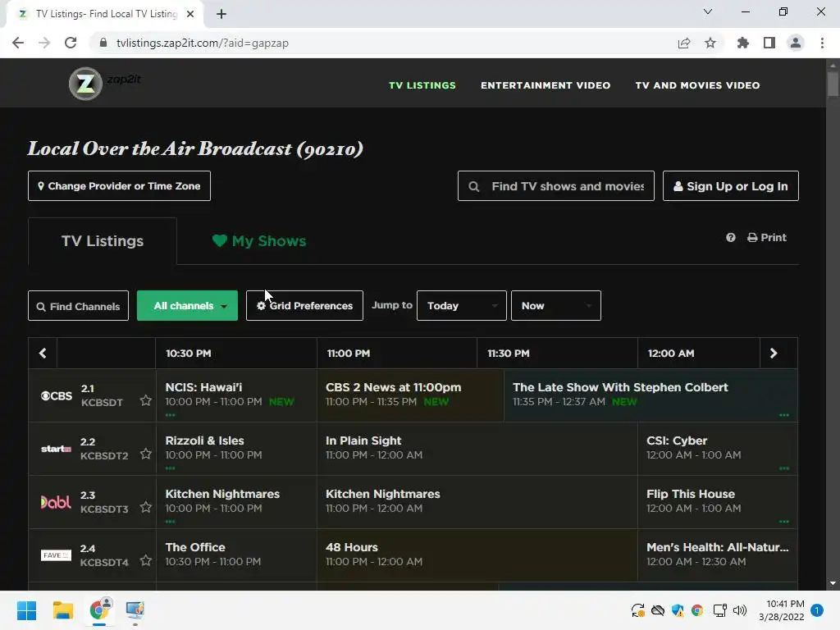The image size is (840, 630).
Task: Open a new browser tab
Action: pos(221,14)
